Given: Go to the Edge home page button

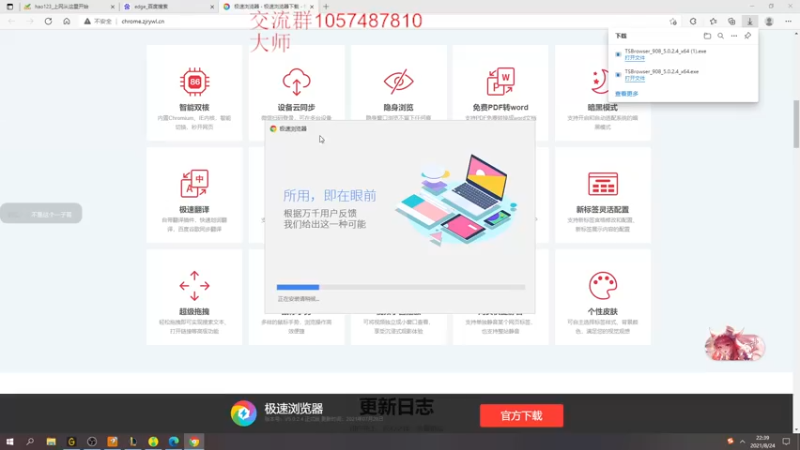Looking at the screenshot, I should tap(66, 21).
